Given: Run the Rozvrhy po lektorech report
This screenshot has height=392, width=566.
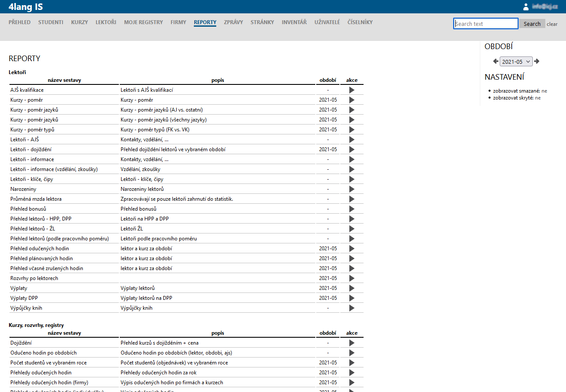Looking at the screenshot, I should pyautogui.click(x=351, y=278).
